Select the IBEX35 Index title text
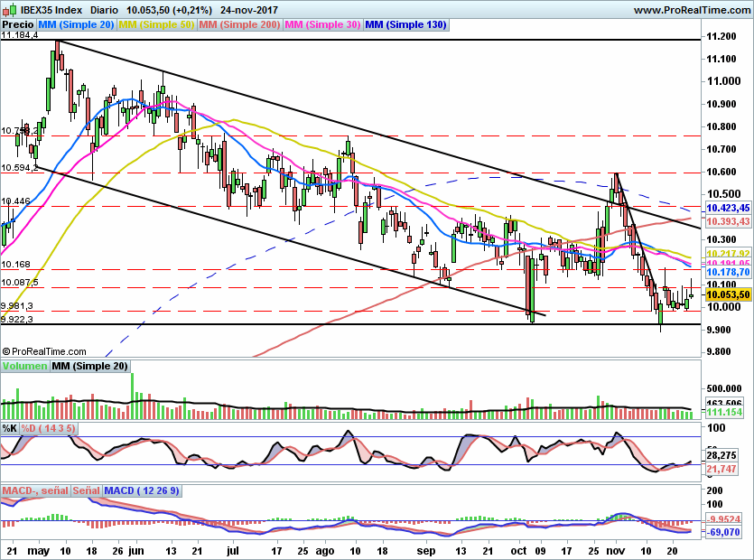This screenshot has width=754, height=560. tap(51, 10)
